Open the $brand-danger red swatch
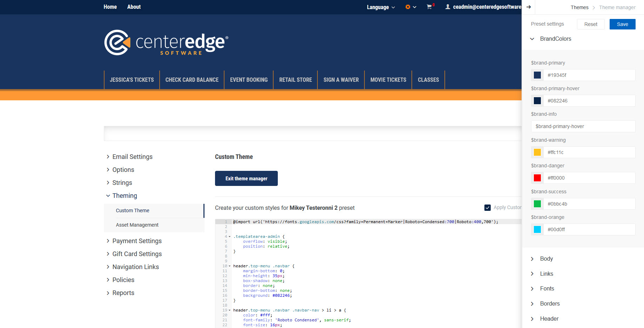The width and height of the screenshot is (644, 328). (x=537, y=178)
